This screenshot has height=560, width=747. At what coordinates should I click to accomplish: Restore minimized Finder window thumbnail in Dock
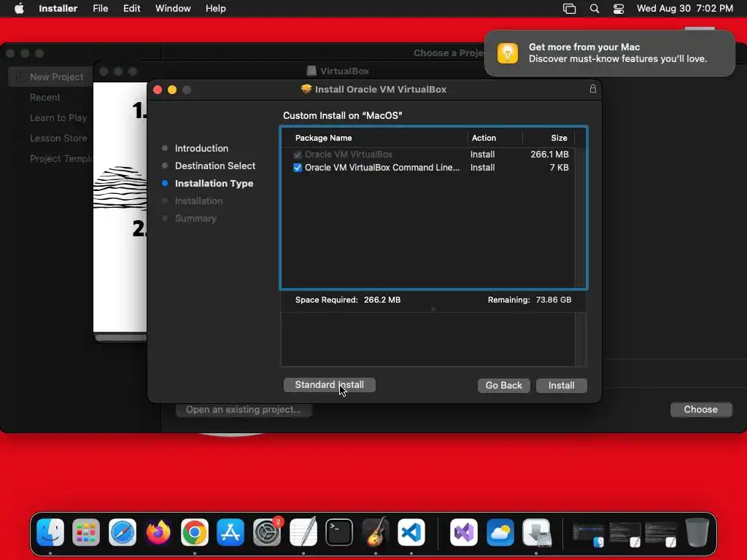point(589,534)
